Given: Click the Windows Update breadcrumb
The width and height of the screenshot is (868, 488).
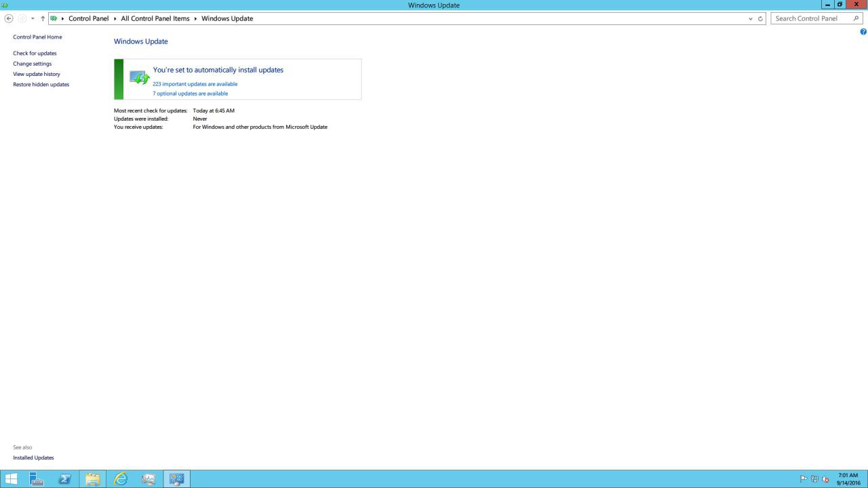Looking at the screenshot, I should pyautogui.click(x=227, y=18).
